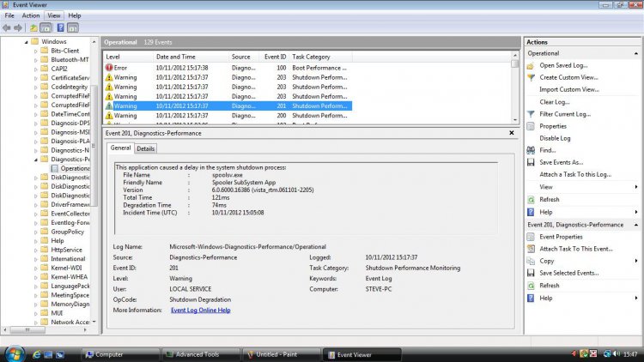Open the View submenu arrow in Actions
Screen dimensions: 644x362
click(x=636, y=187)
